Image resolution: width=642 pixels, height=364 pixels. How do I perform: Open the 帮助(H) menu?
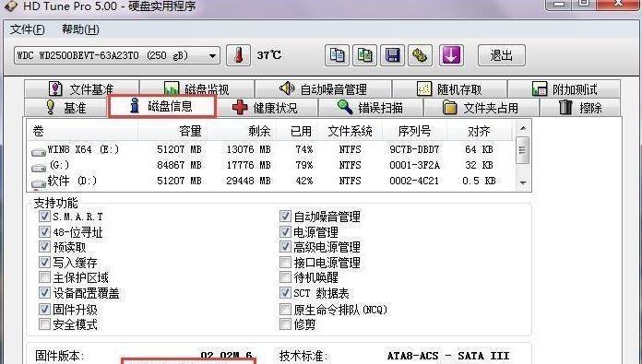[80, 29]
